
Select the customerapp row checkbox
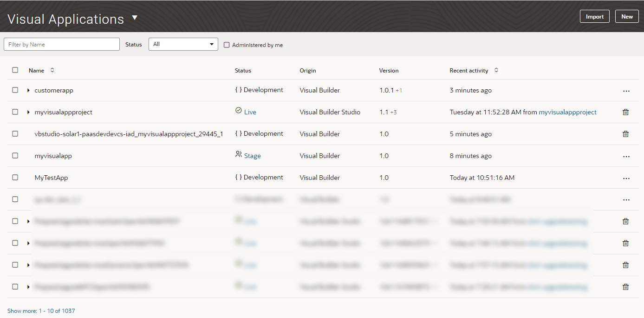coord(15,90)
